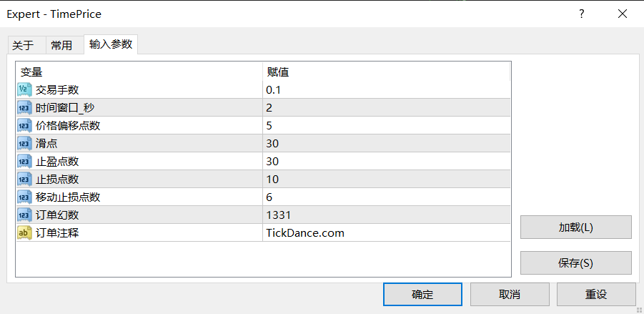Click the icon beside 交易手数
Image resolution: width=644 pixels, height=314 pixels.
(x=24, y=89)
